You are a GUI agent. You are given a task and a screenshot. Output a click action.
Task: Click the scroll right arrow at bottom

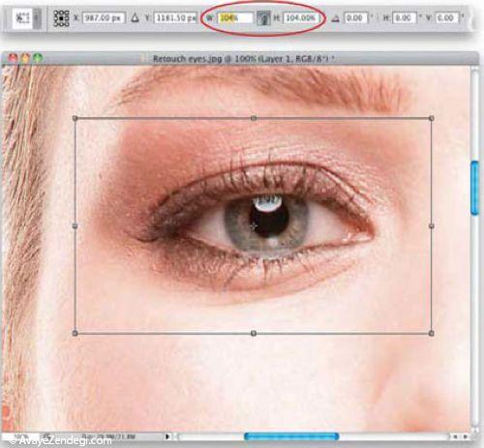pyautogui.click(x=466, y=436)
